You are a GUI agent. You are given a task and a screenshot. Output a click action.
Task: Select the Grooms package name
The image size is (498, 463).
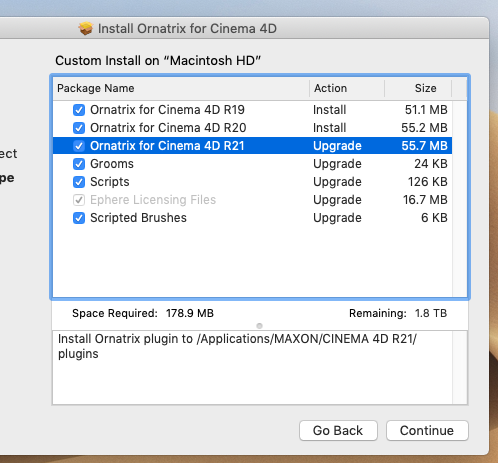point(112,164)
